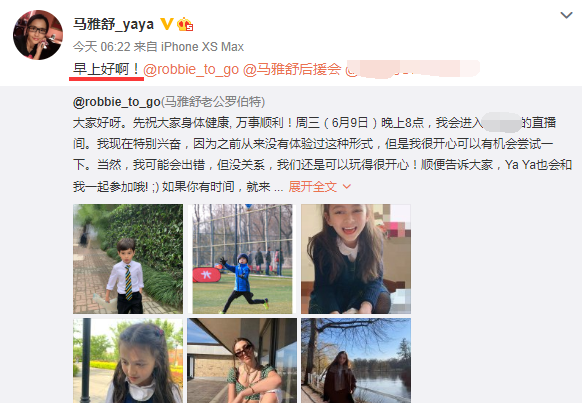Expand full text with 展开全文
Image resolution: width=582 pixels, height=403 pixels.
point(313,186)
